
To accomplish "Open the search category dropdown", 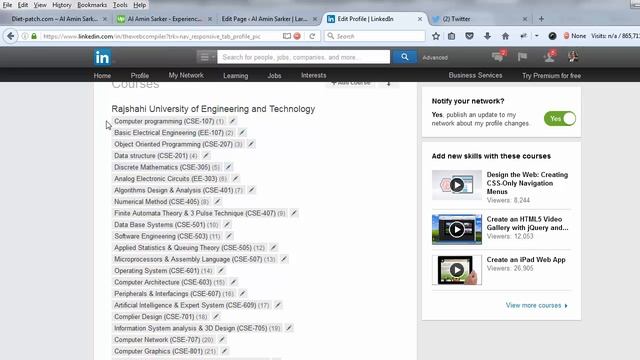I will (206, 57).
